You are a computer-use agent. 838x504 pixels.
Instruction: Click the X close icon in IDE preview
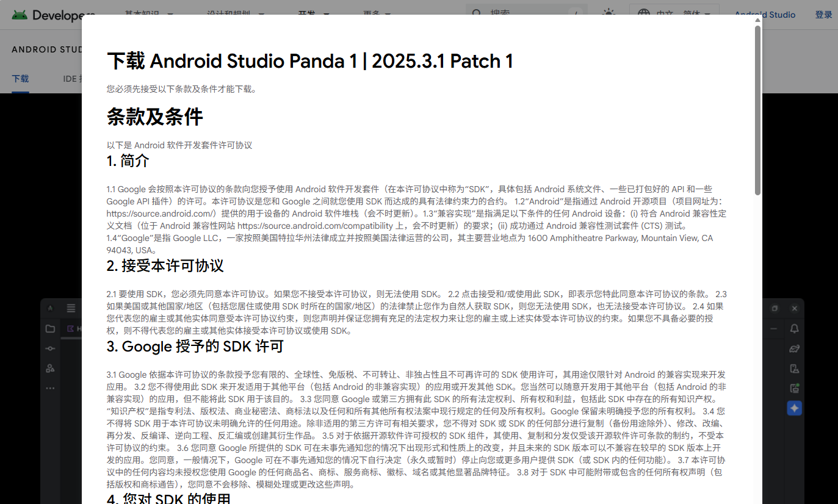794,308
